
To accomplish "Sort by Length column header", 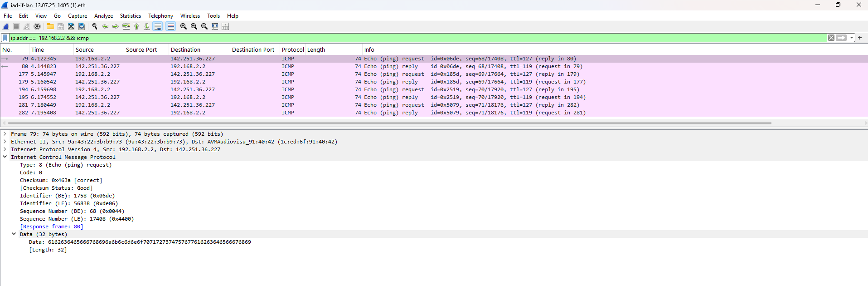I will coord(334,49).
